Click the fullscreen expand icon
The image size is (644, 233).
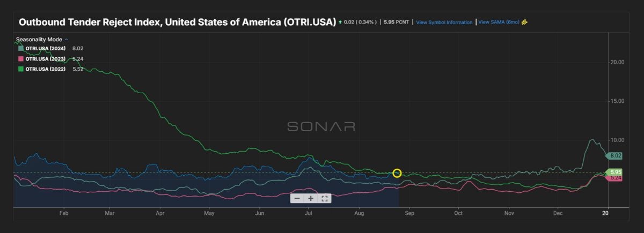(324, 198)
